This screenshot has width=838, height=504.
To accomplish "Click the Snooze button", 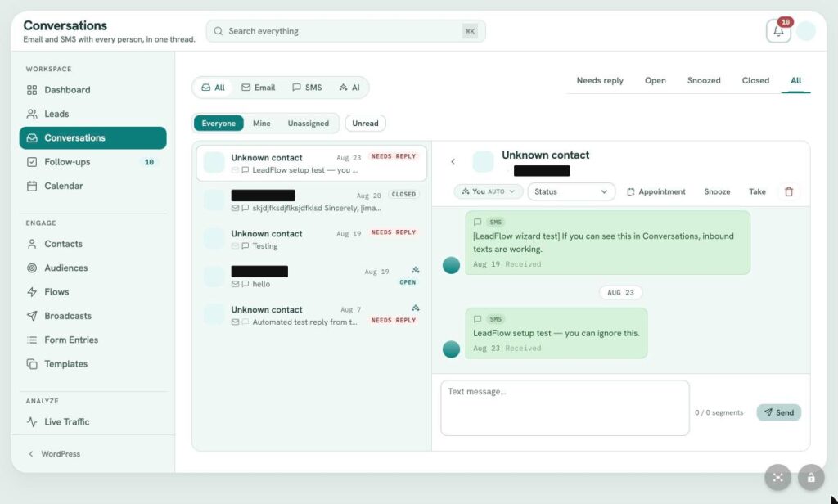I will click(717, 191).
